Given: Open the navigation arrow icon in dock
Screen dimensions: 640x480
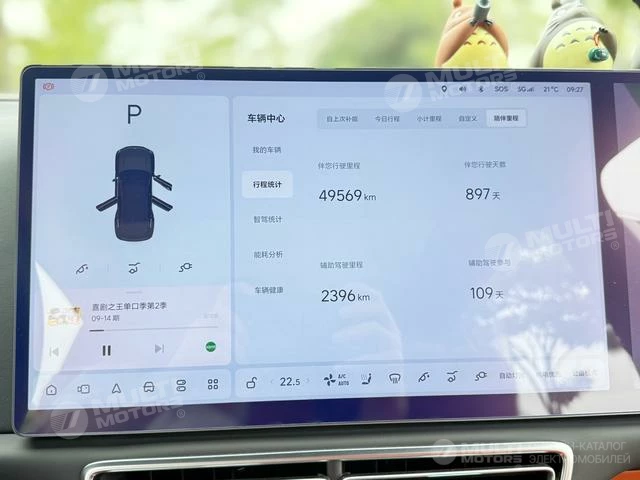Looking at the screenshot, I should point(116,387).
